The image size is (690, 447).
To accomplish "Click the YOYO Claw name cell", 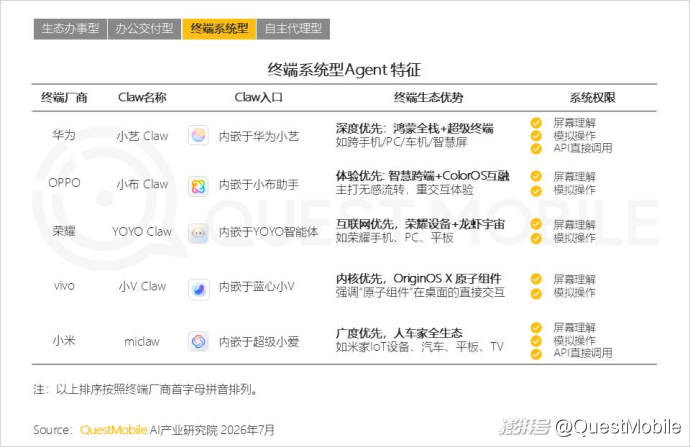I will click(x=142, y=231).
